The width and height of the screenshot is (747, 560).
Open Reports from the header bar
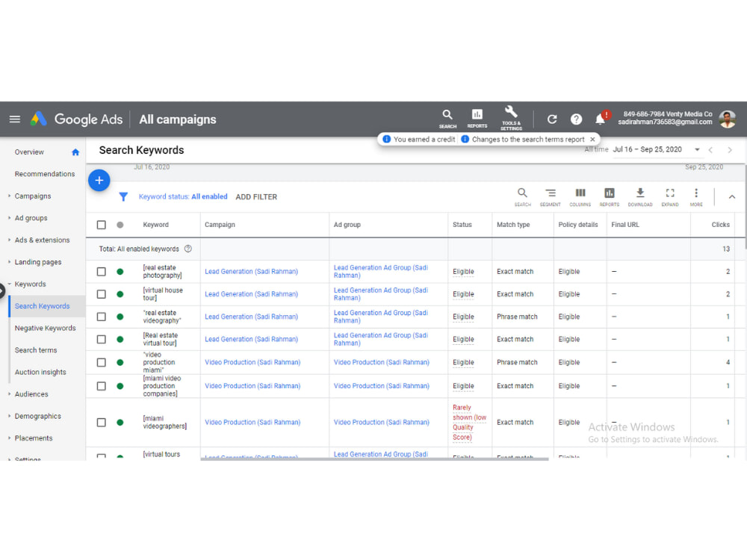click(477, 119)
